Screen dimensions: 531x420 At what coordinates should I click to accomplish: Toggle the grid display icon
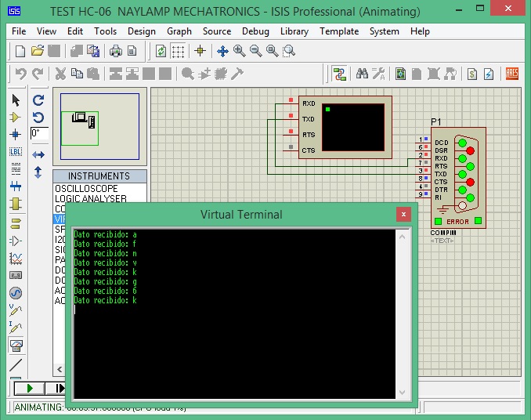[x=178, y=51]
